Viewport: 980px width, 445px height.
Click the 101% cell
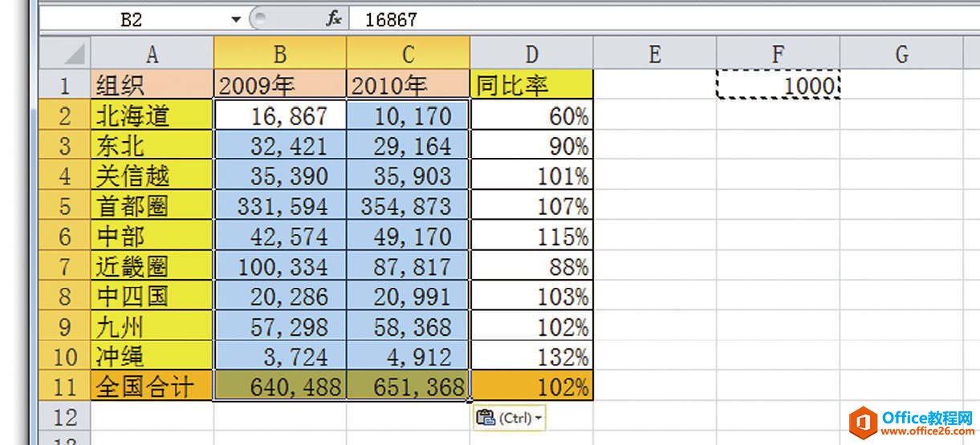(532, 176)
